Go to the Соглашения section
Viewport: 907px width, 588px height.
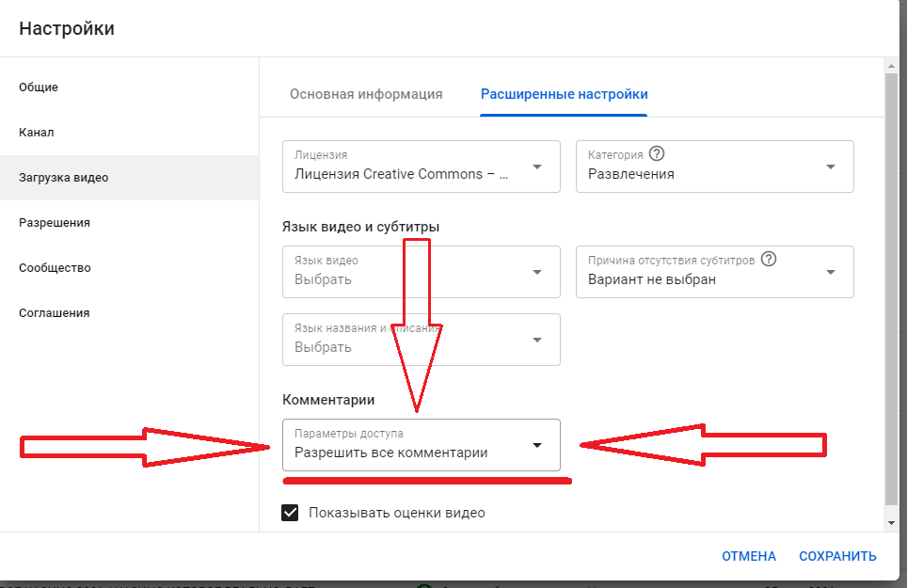pos(55,313)
